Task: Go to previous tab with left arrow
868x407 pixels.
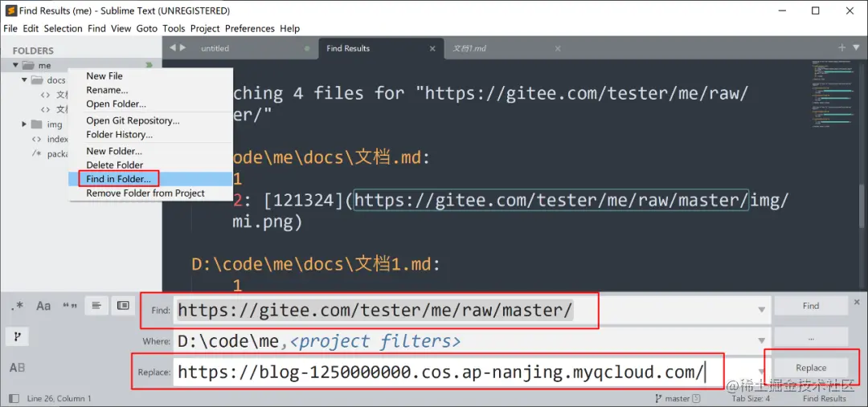Action: pyautogui.click(x=172, y=48)
